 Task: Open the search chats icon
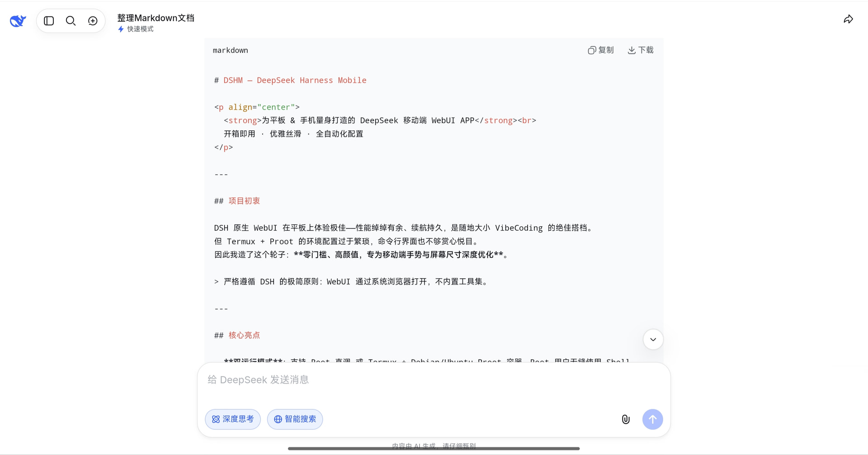[71, 21]
